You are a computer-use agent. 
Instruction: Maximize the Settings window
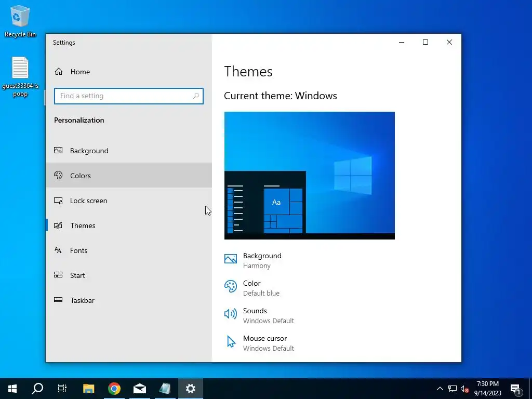point(425,42)
